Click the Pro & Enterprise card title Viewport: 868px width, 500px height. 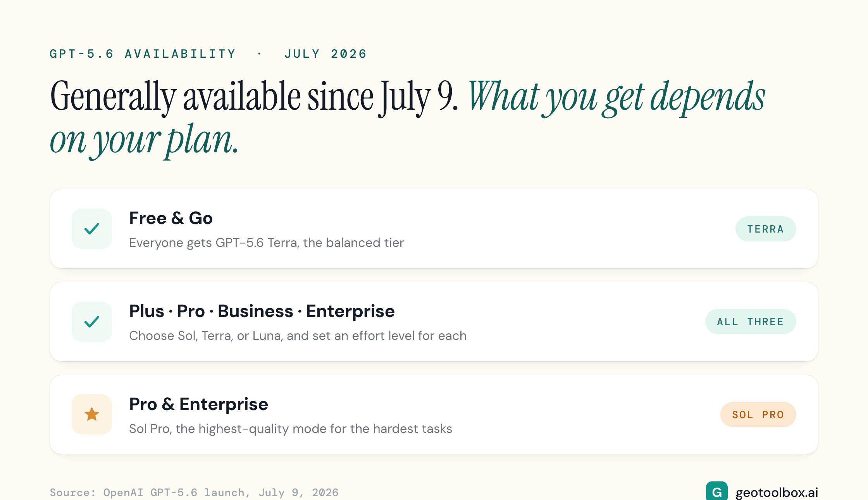pyautogui.click(x=198, y=404)
